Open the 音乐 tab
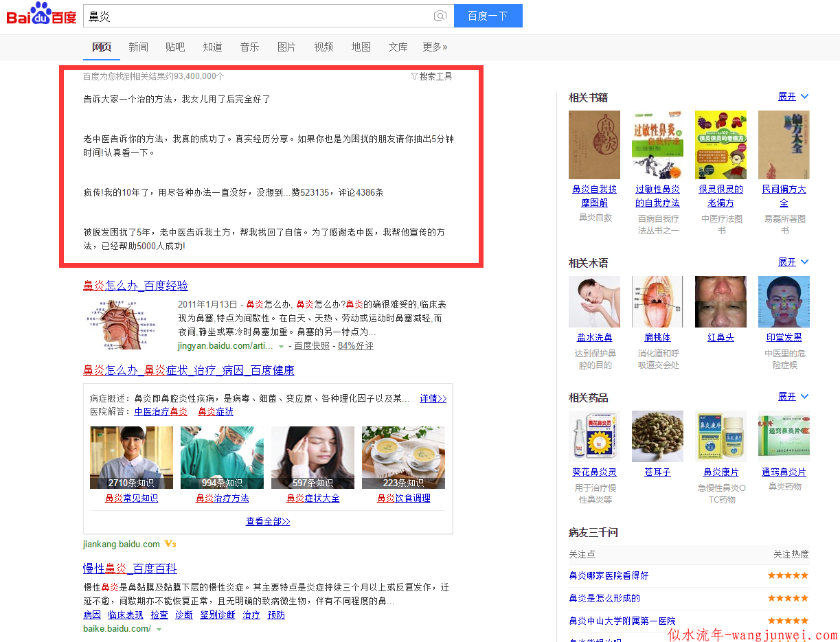This screenshot has width=840, height=642. pos(249,47)
